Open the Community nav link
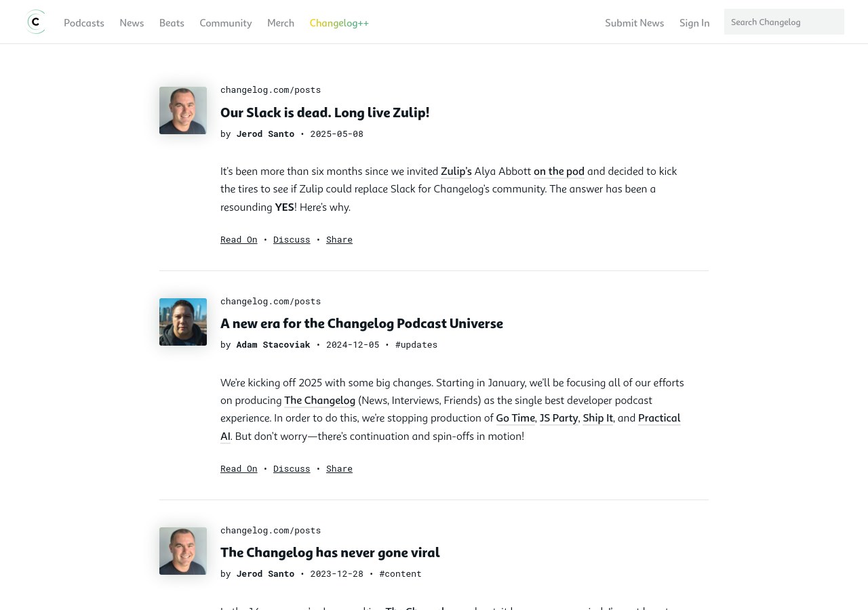This screenshot has width=868, height=610. (x=226, y=23)
